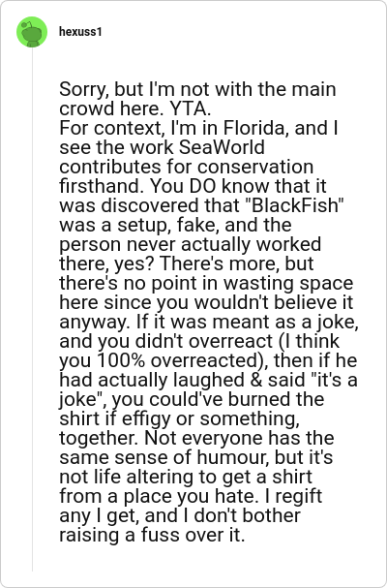Viewport: 387px width, 588px height.
Task: Click the text "100%" in the comment
Action: (x=121, y=360)
